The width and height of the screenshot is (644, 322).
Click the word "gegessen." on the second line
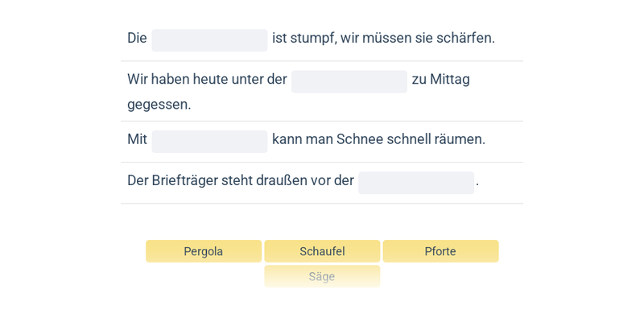(159, 104)
